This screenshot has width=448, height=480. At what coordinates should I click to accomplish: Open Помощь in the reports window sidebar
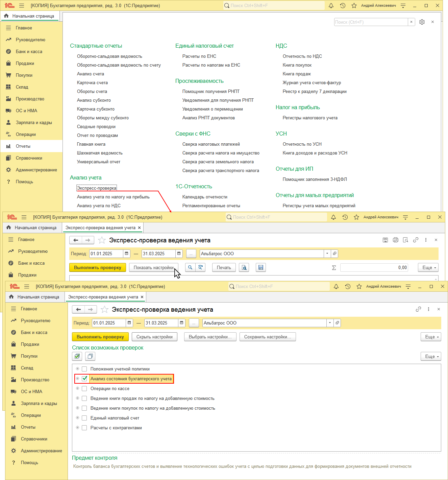[24, 182]
